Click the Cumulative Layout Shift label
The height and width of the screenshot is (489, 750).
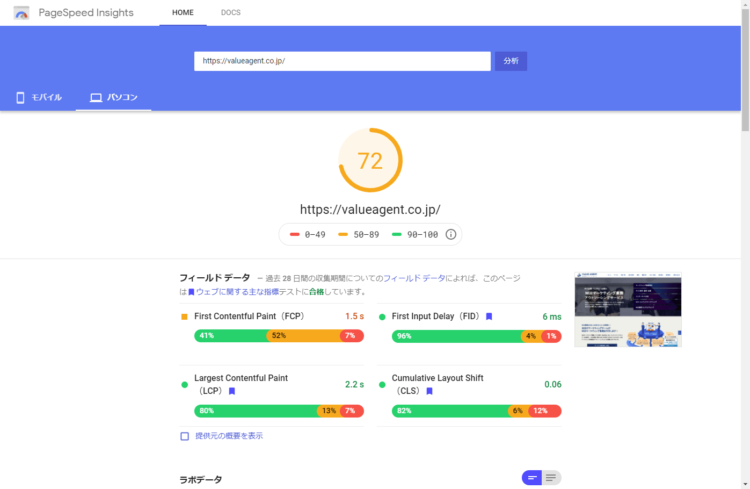pyautogui.click(x=438, y=378)
